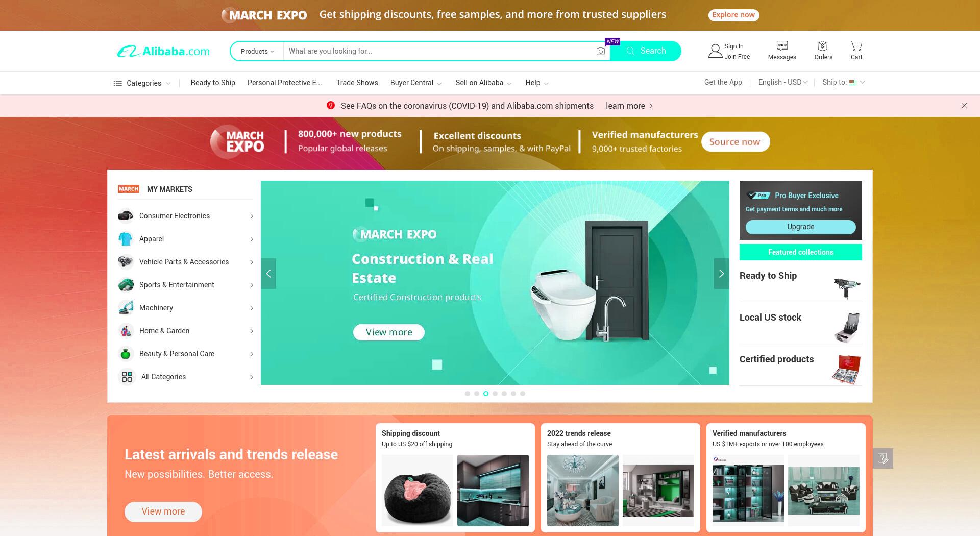Go to previous banner slide

tap(268, 274)
